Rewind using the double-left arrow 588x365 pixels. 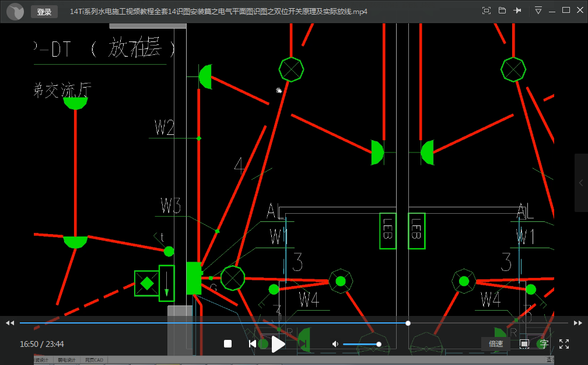point(10,323)
